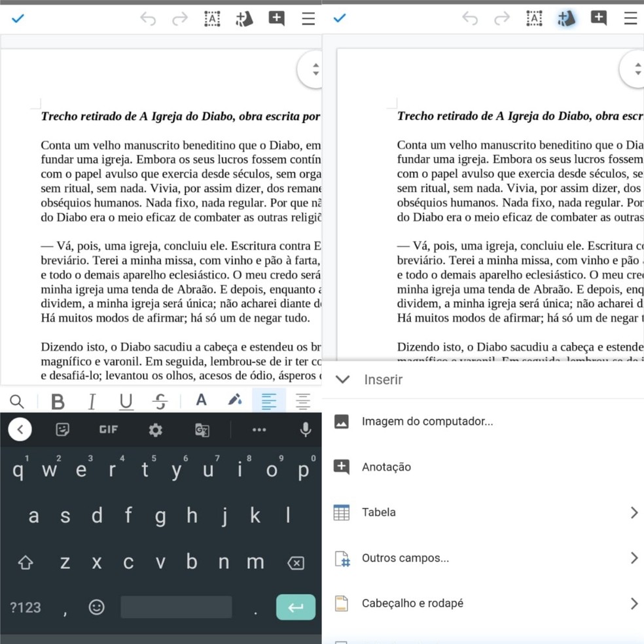Viewport: 644px width, 644px height.
Task: Open font color option
Action: [202, 400]
